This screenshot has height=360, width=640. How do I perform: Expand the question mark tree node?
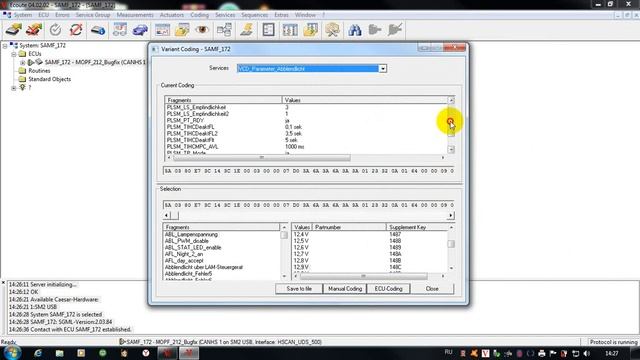14,88
